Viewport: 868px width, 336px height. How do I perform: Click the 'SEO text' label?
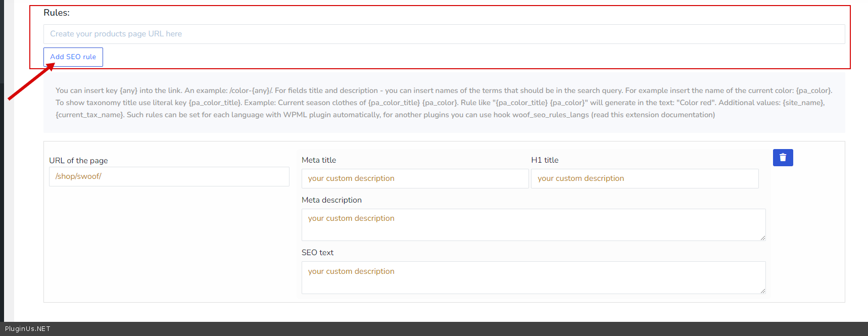(317, 253)
